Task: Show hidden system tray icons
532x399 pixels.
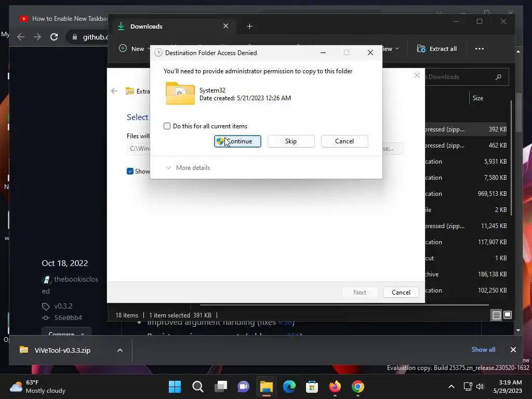Action: [451, 387]
